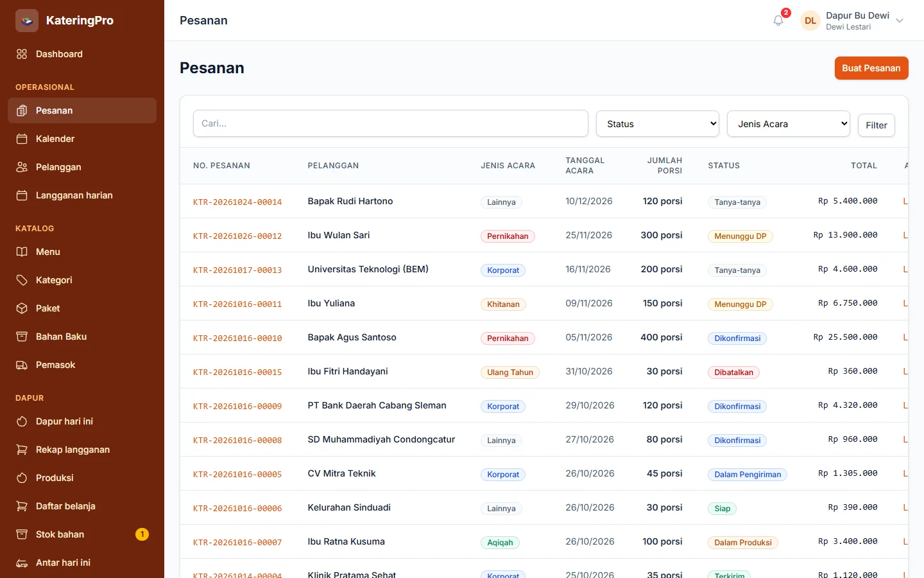Open Pelanggan menu label in sidebar
924x578 pixels.
click(x=58, y=167)
